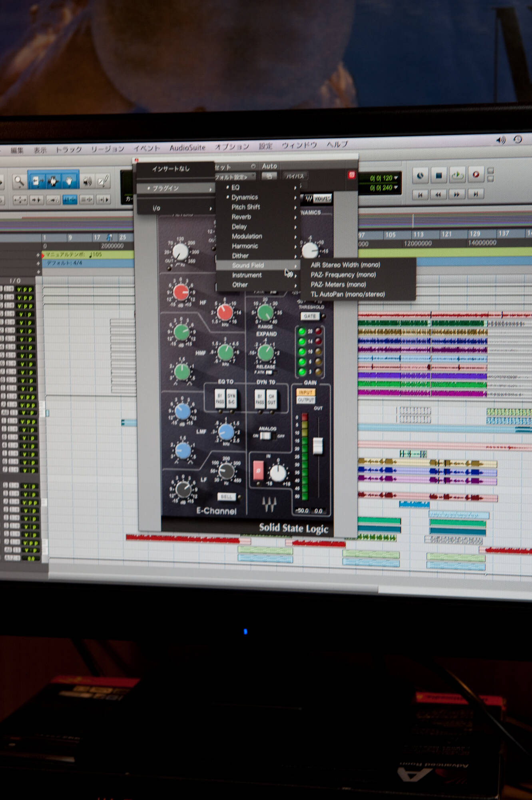The height and width of the screenshot is (800, 532).
Task: Click the green Release knob
Action: click(x=265, y=352)
